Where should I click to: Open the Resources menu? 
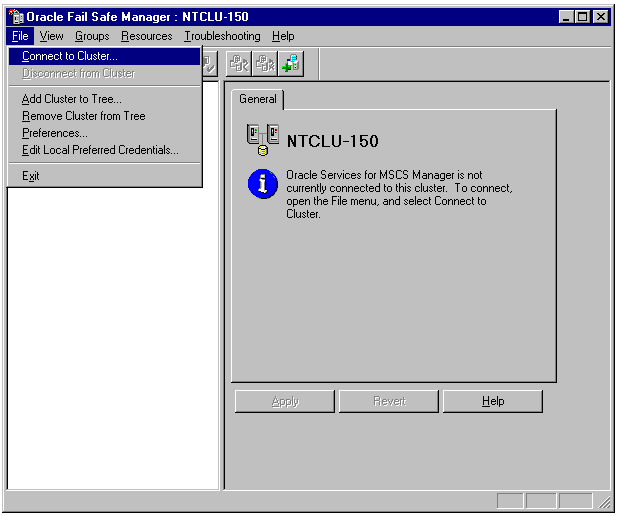click(147, 36)
